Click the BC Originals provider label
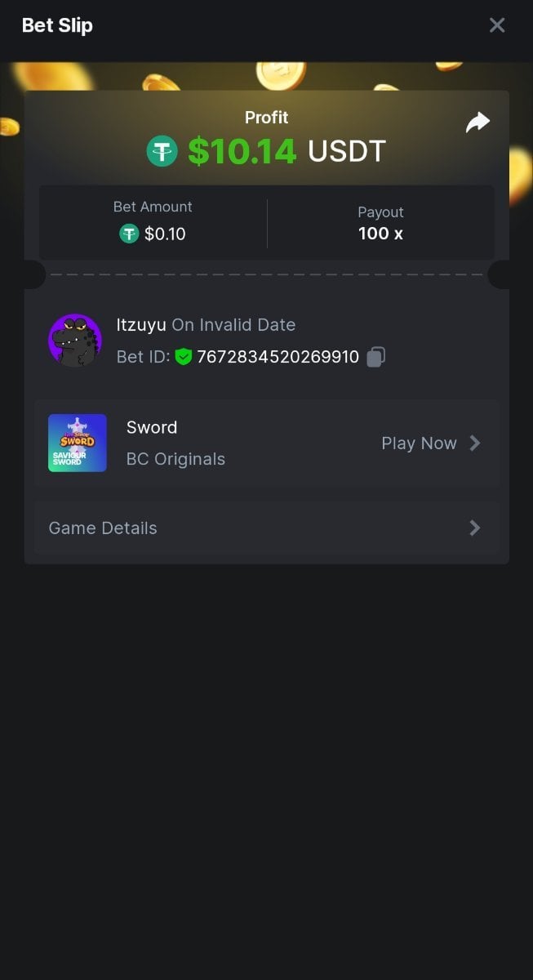533x980 pixels. (x=175, y=459)
